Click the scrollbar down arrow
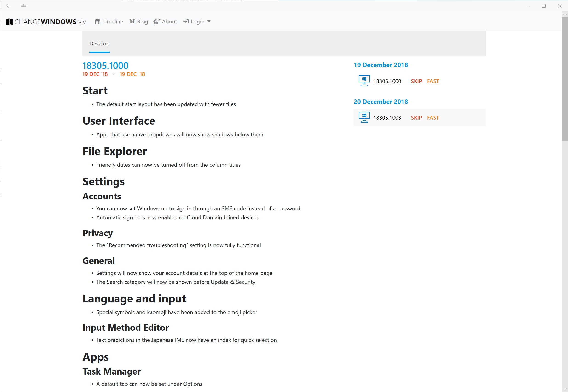 tap(565, 389)
